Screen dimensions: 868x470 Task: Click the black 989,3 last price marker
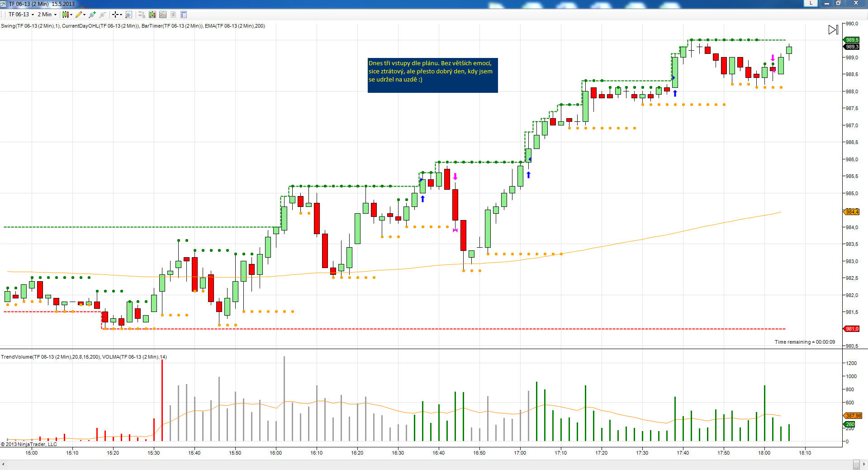pos(852,47)
